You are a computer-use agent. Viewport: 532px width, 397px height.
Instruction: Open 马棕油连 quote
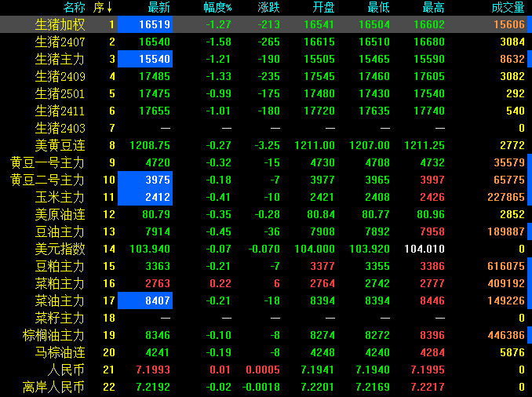[60, 352]
